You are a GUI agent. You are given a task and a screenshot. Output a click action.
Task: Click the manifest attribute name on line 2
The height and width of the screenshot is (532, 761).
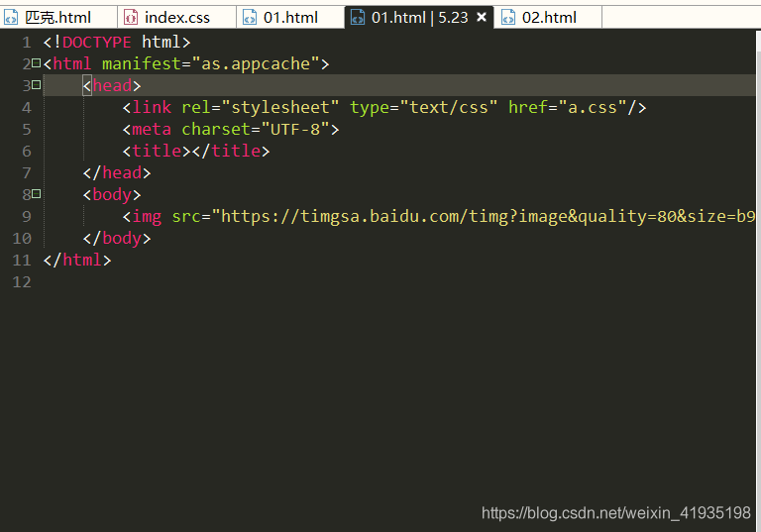(142, 63)
